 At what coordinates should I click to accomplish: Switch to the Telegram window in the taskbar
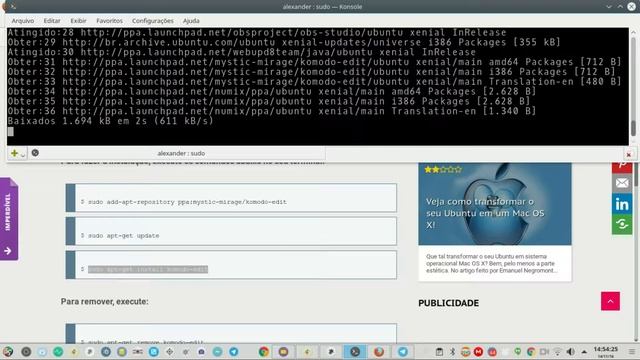pyautogui.click(x=402, y=351)
